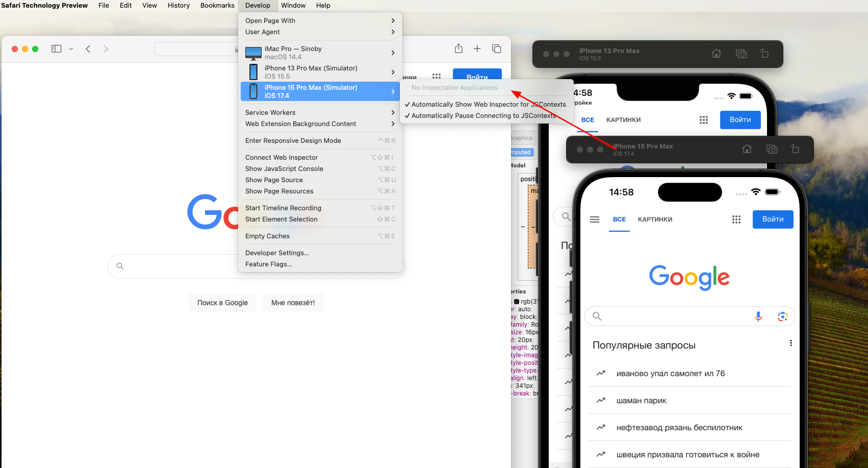This screenshot has width=868, height=468.
Task: Open the History menu
Action: click(178, 6)
